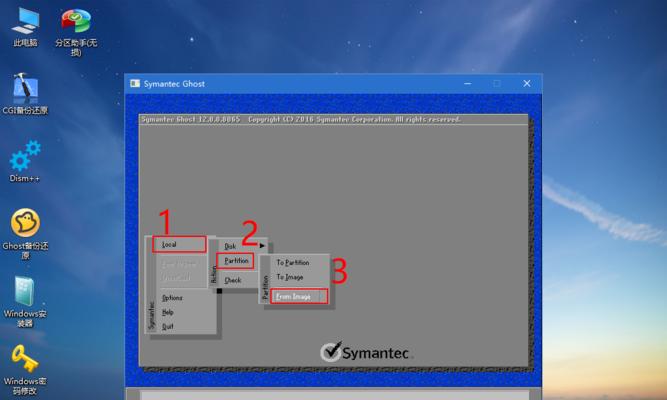Select Check in the Action submenu
The width and height of the screenshot is (667, 400).
point(233,280)
